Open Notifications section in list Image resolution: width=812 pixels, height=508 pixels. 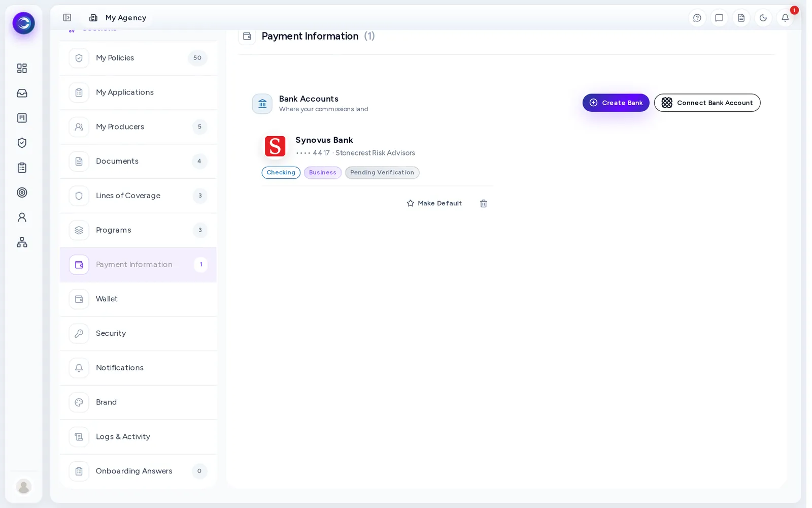click(x=138, y=368)
